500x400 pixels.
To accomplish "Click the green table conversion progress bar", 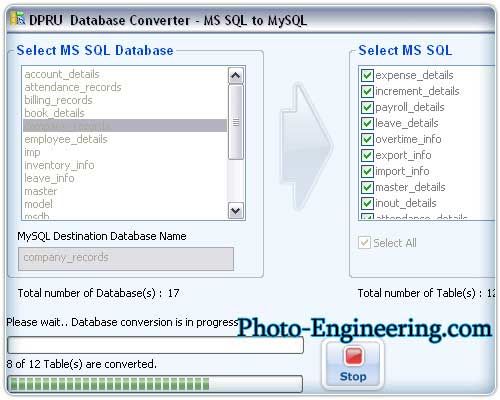I will pos(155,384).
